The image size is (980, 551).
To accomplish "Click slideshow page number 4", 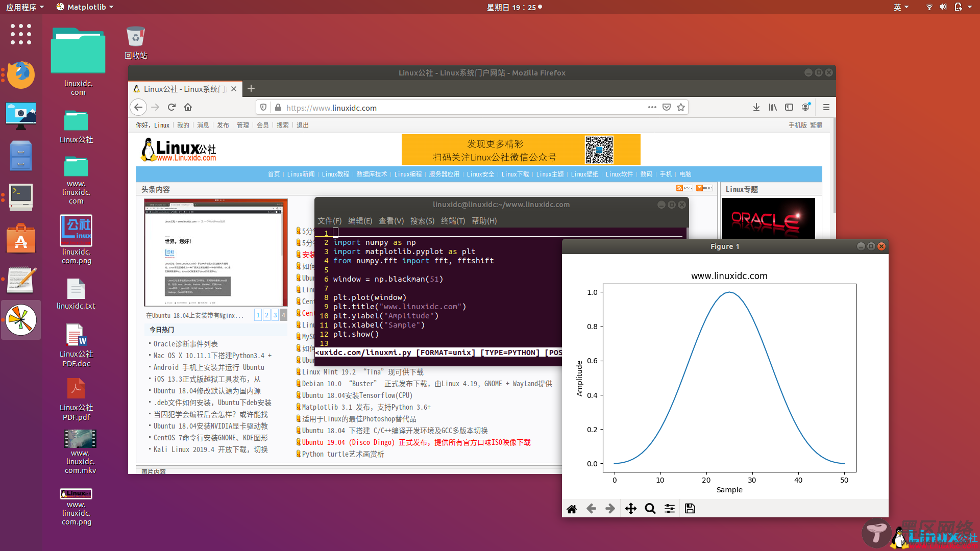I will [x=283, y=315].
